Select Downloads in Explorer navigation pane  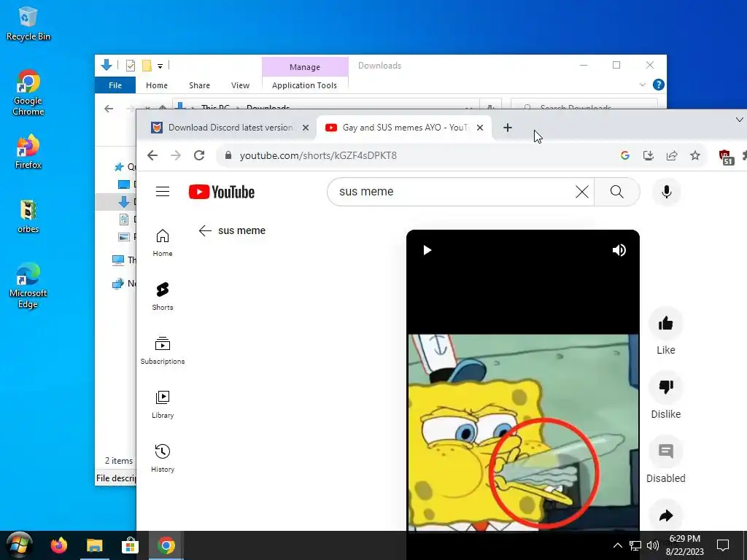point(125,202)
